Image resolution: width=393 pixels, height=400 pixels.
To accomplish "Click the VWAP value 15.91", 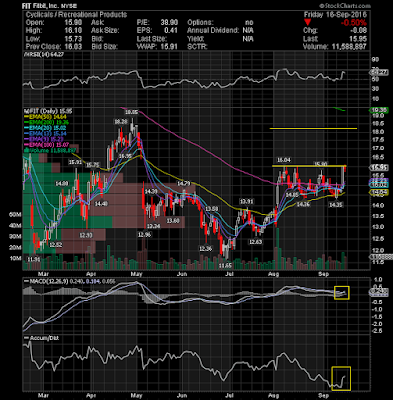I will pos(168,47).
